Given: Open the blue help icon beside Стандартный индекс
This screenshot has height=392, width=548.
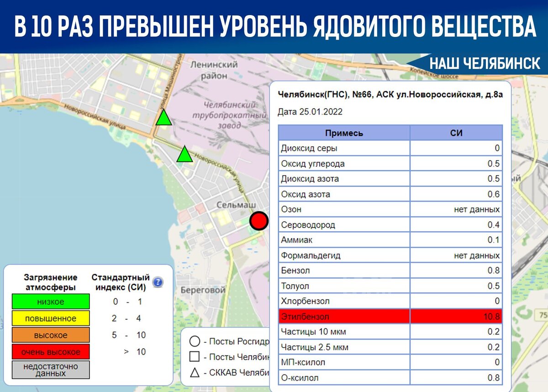Looking at the screenshot, I should click(x=158, y=282).
